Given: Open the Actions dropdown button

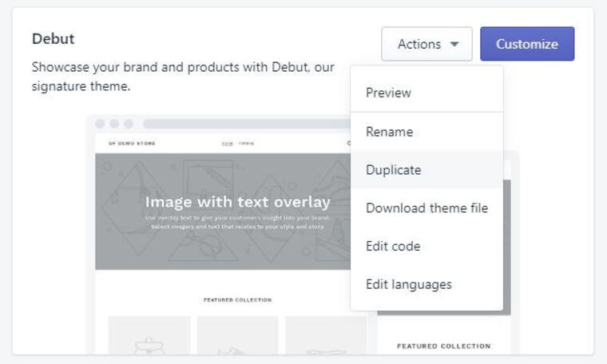Looking at the screenshot, I should pos(426,44).
